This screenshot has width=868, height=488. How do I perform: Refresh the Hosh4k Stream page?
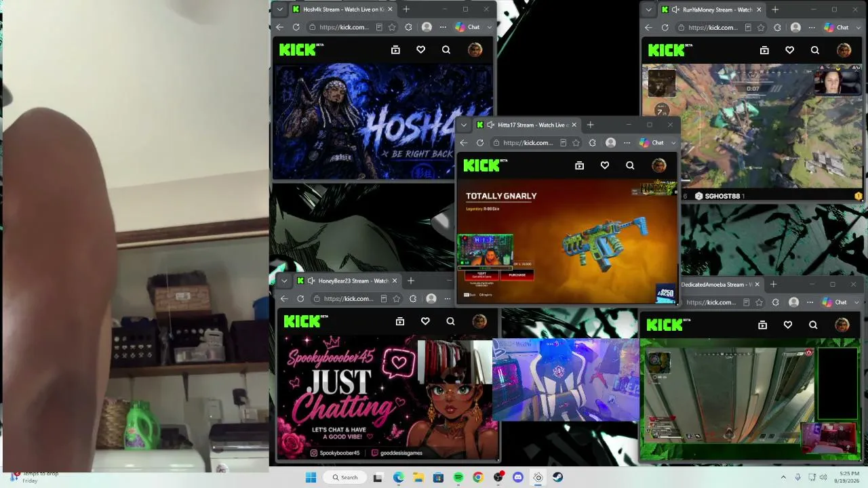tap(296, 27)
